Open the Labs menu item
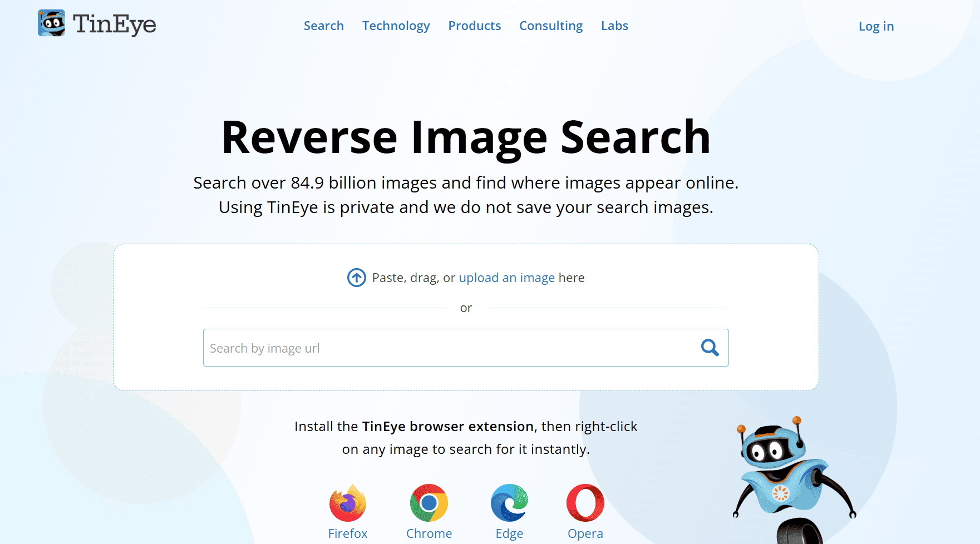980x544 pixels. 614,26
